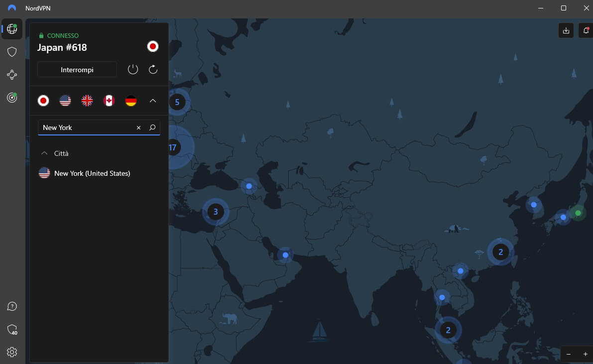This screenshot has height=364, width=593.
Task: Click the Interrompi pause button
Action: 77,70
